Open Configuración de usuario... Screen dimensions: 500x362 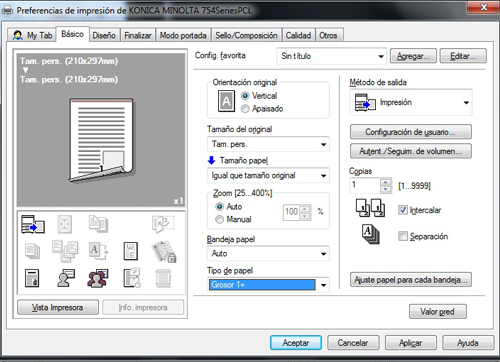click(x=411, y=132)
